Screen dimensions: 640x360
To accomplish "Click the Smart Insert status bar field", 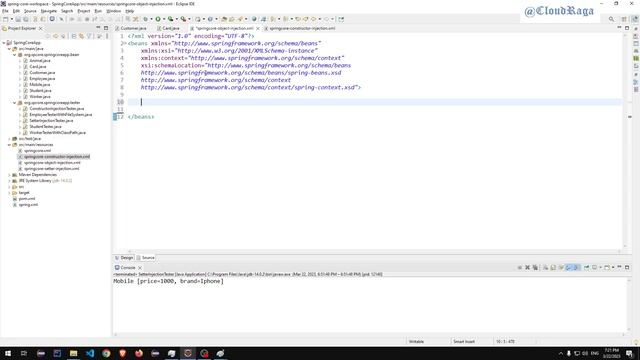I will (x=464, y=342).
